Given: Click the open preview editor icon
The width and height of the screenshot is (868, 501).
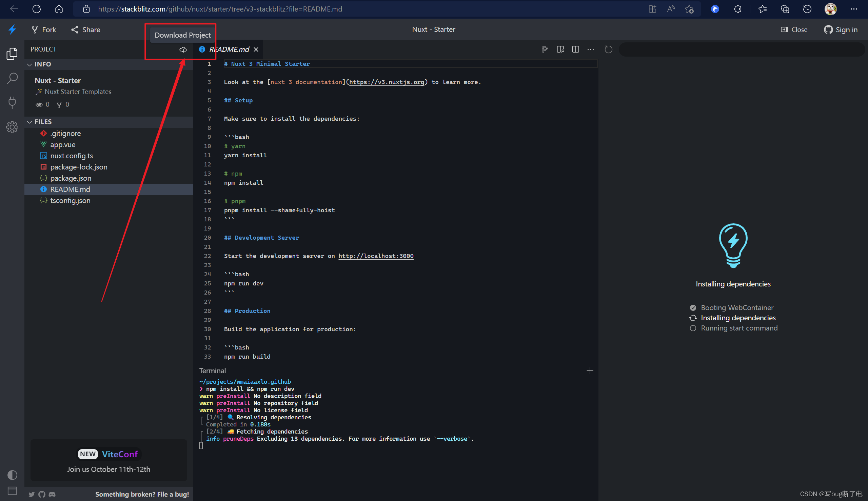Looking at the screenshot, I should coord(560,49).
